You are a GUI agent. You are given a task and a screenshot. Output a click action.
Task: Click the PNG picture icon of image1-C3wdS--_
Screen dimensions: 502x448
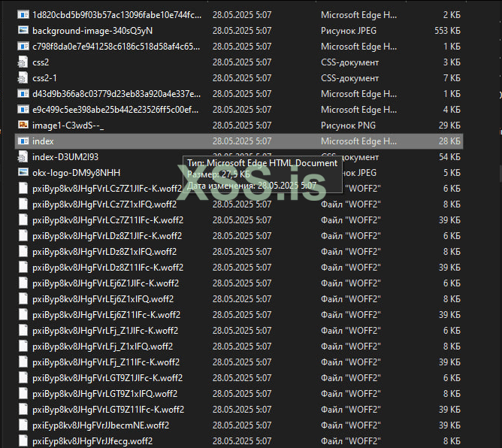[x=23, y=125]
